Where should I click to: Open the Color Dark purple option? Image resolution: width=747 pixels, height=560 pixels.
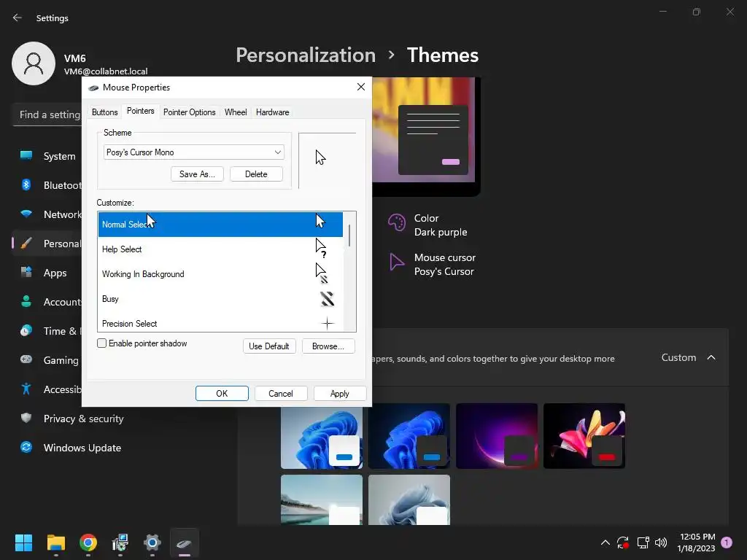(x=428, y=225)
